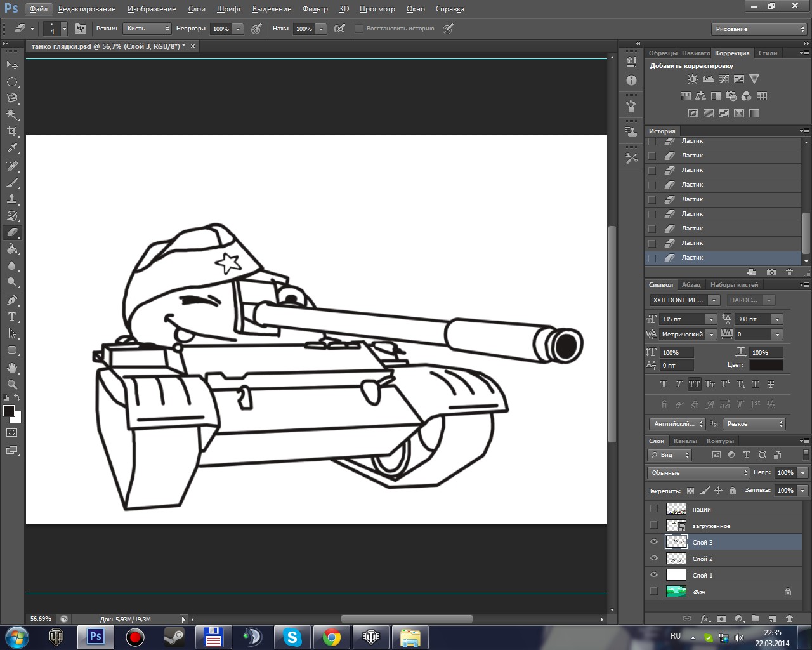The width and height of the screenshot is (812, 650).
Task: Enable Восстановить историю checkbox
Action: point(359,29)
